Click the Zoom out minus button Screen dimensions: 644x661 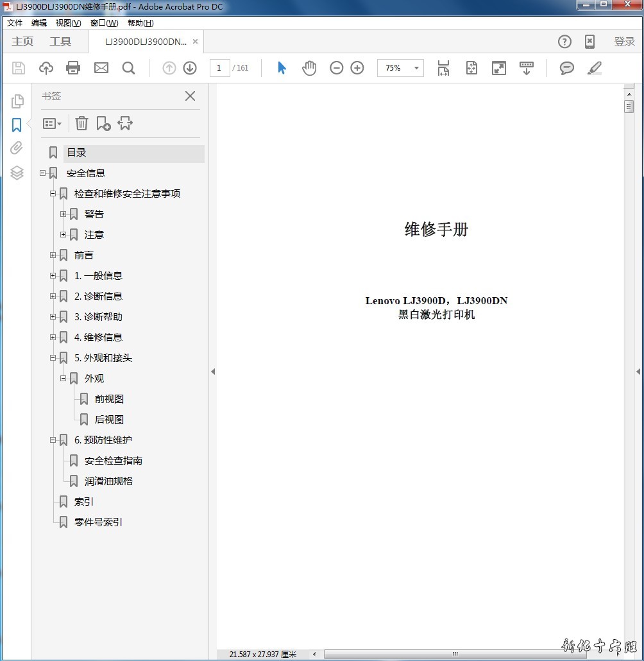[337, 68]
